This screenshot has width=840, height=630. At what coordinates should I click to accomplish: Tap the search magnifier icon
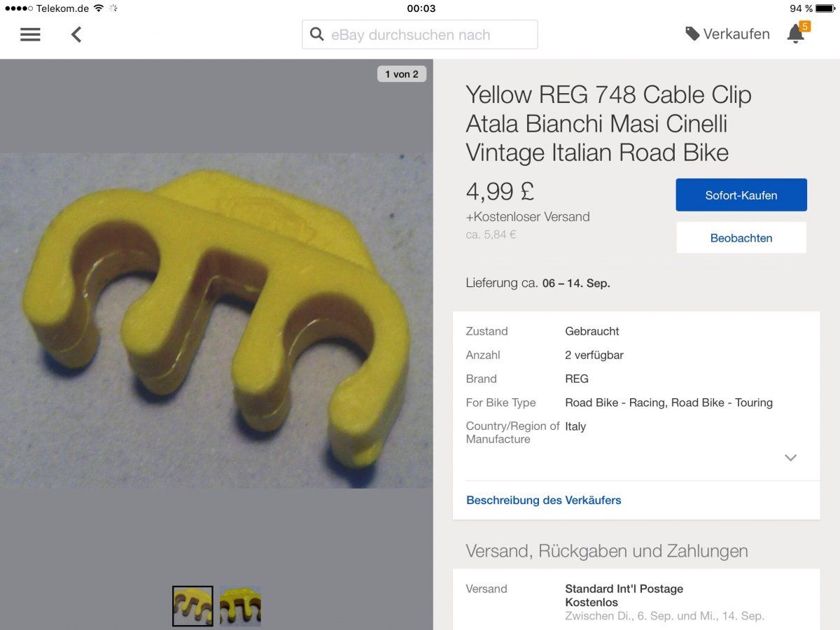[x=317, y=34]
